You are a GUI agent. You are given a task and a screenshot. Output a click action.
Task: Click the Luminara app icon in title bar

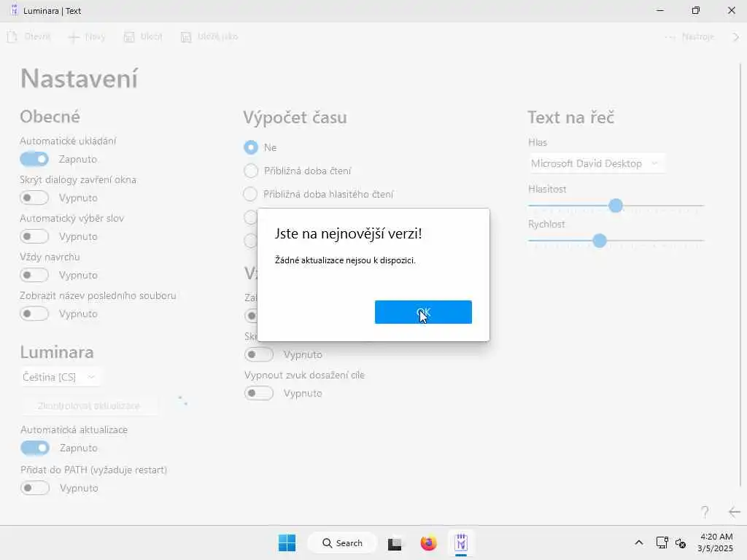coord(14,10)
